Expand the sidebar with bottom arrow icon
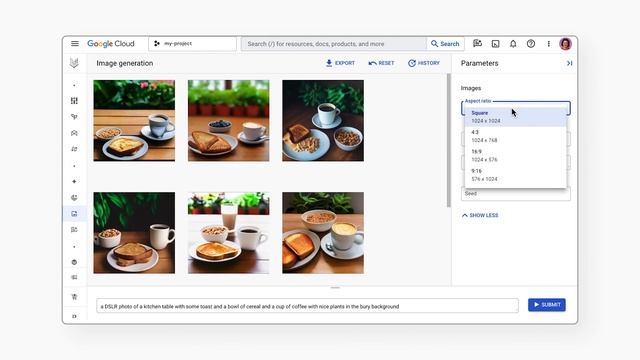 click(74, 316)
